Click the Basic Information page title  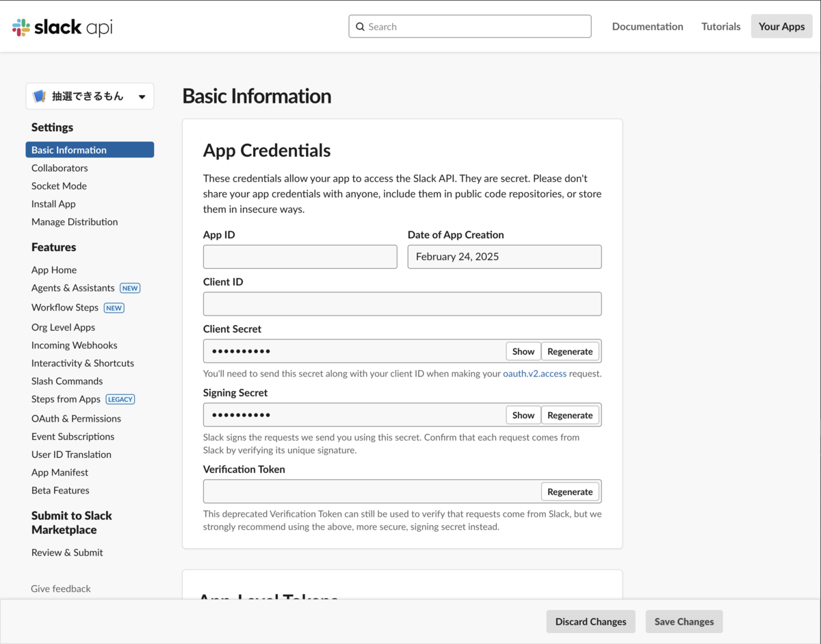pos(257,96)
